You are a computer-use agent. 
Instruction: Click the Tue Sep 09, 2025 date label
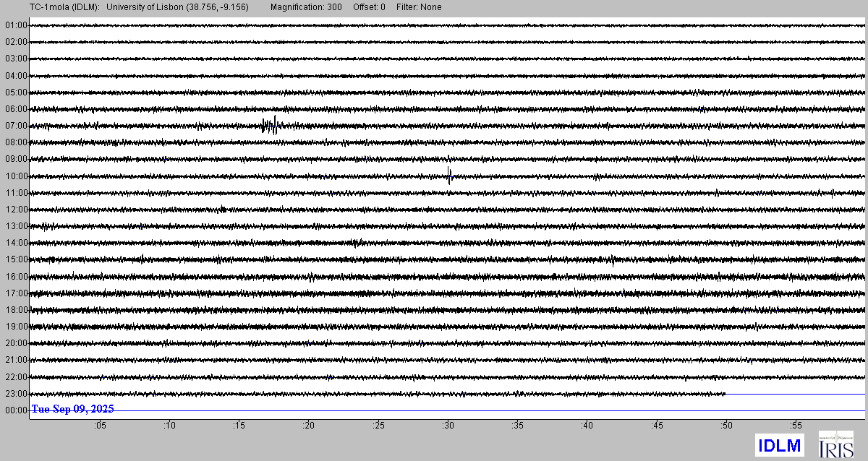(x=72, y=409)
